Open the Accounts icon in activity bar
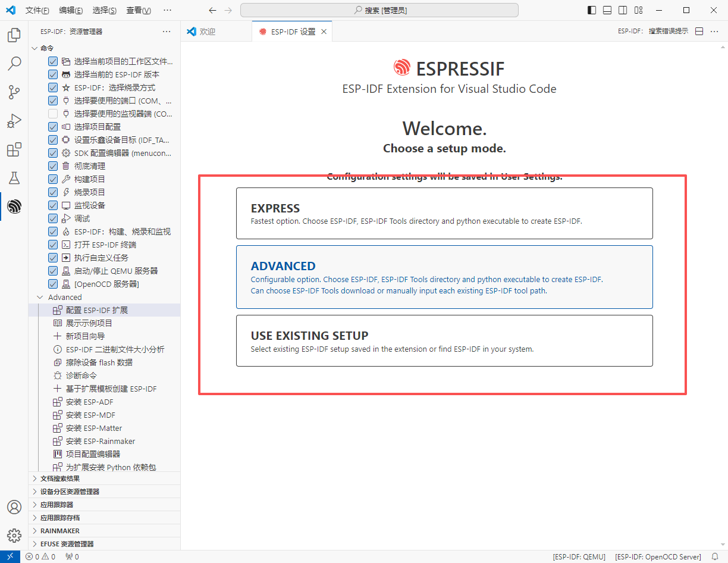 [14, 507]
